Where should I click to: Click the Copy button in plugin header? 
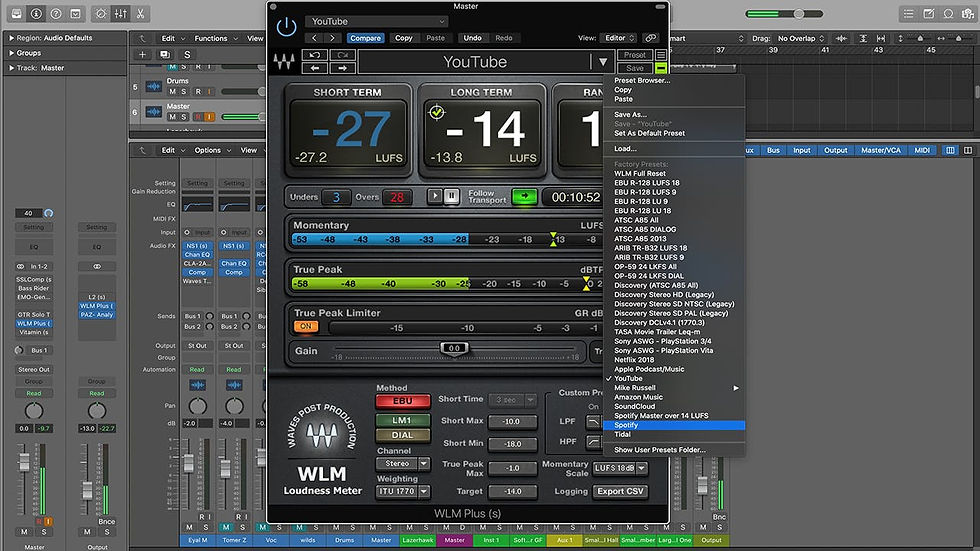point(404,38)
